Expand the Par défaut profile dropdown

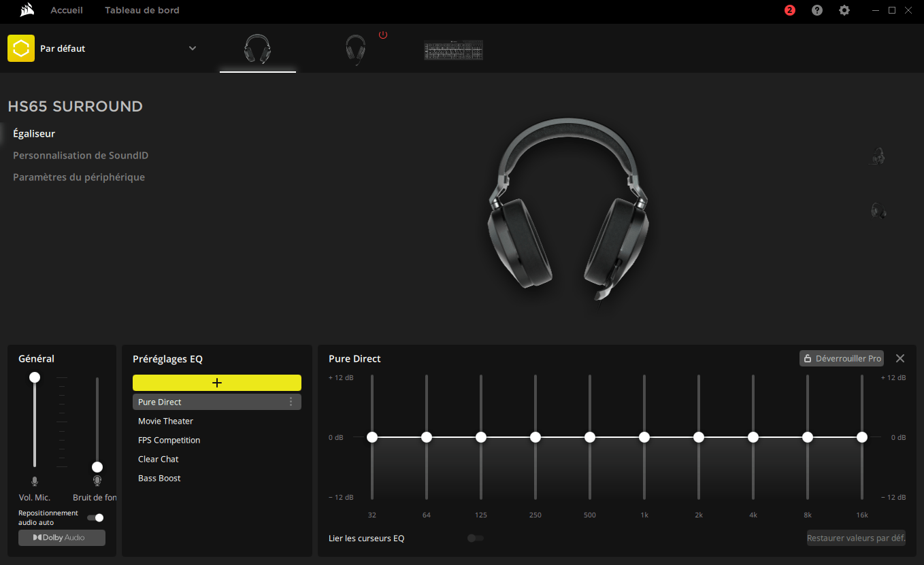tap(193, 48)
